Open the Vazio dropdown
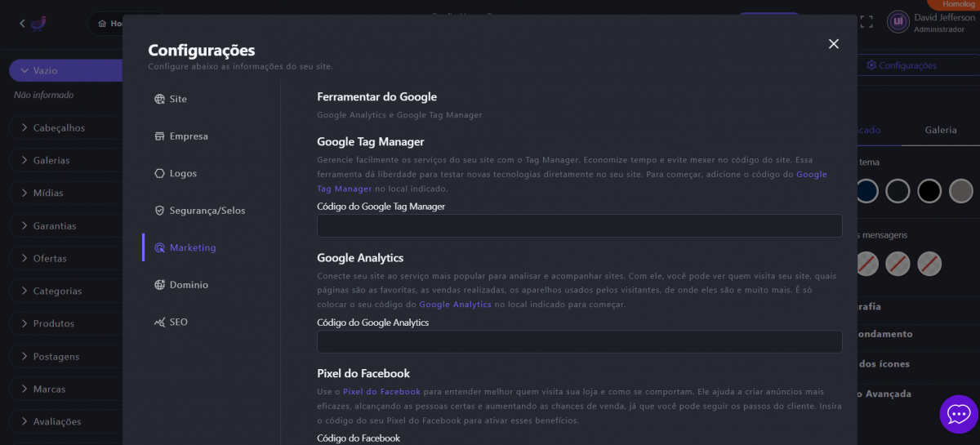Screen dimensions: 980x445 pos(65,71)
